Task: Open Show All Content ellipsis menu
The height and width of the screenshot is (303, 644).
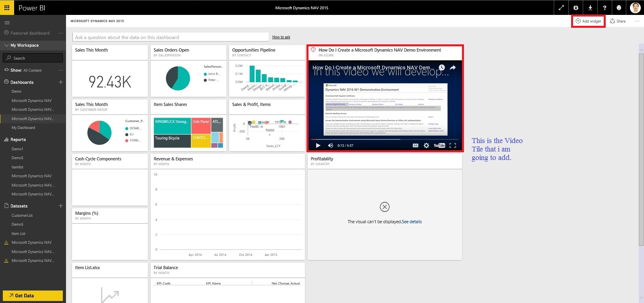Action: [x=61, y=71]
